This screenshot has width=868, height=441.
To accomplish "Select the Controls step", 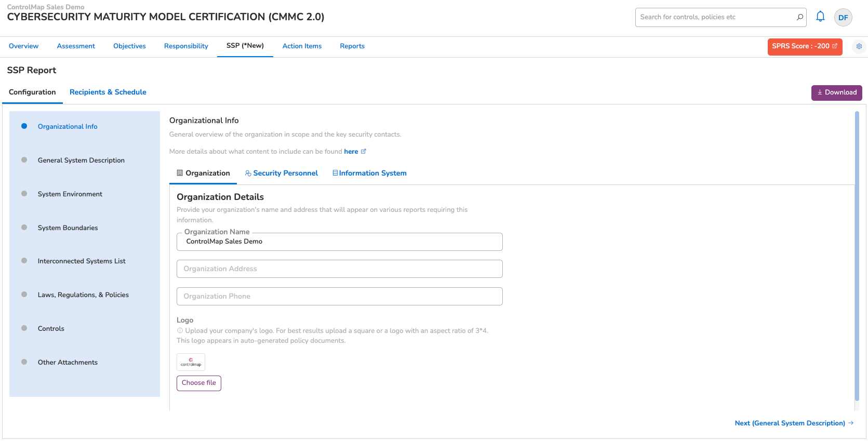I will coord(51,329).
